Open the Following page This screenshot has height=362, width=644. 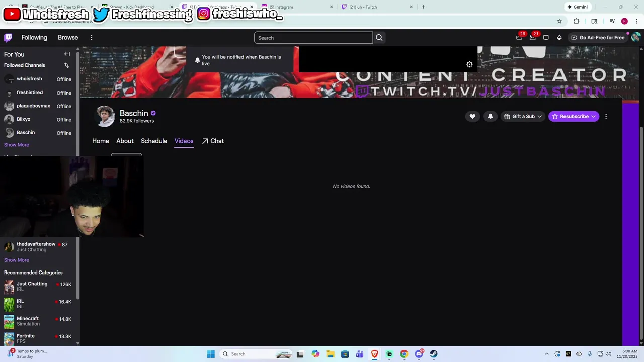pos(34,38)
